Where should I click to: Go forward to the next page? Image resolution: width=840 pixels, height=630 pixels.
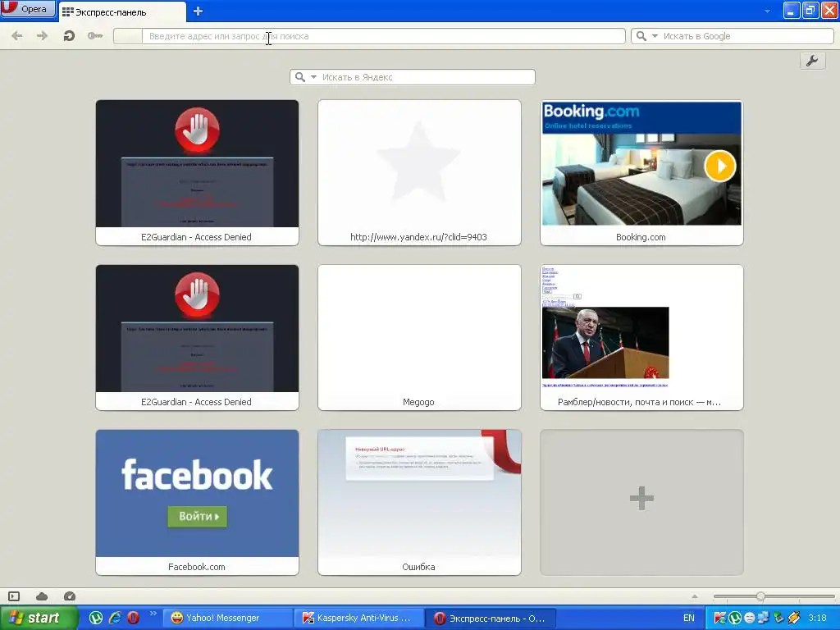(43, 36)
